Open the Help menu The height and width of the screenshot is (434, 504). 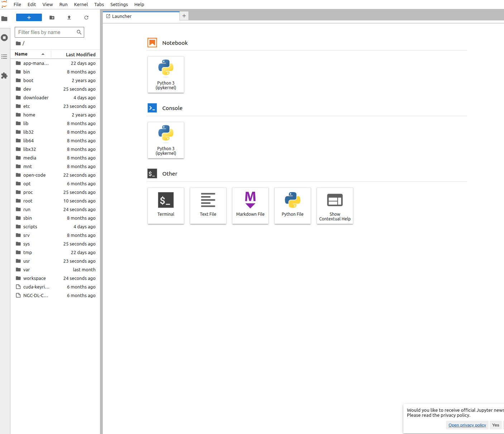139,4
